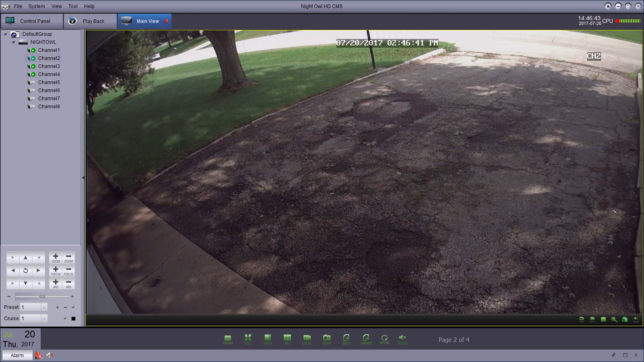This screenshot has height=362, width=644.
Task: Select Channel7 in device tree
Action: click(49, 99)
